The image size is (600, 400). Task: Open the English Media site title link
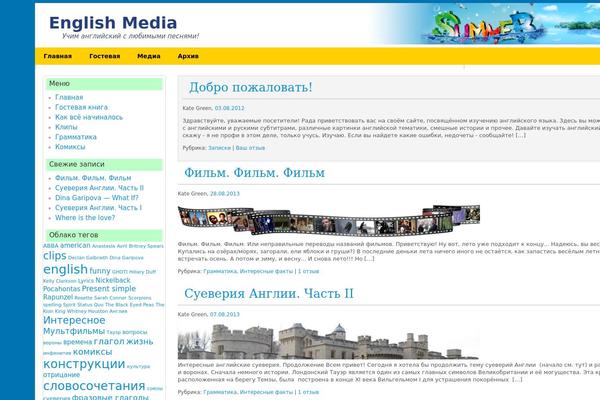tap(113, 23)
